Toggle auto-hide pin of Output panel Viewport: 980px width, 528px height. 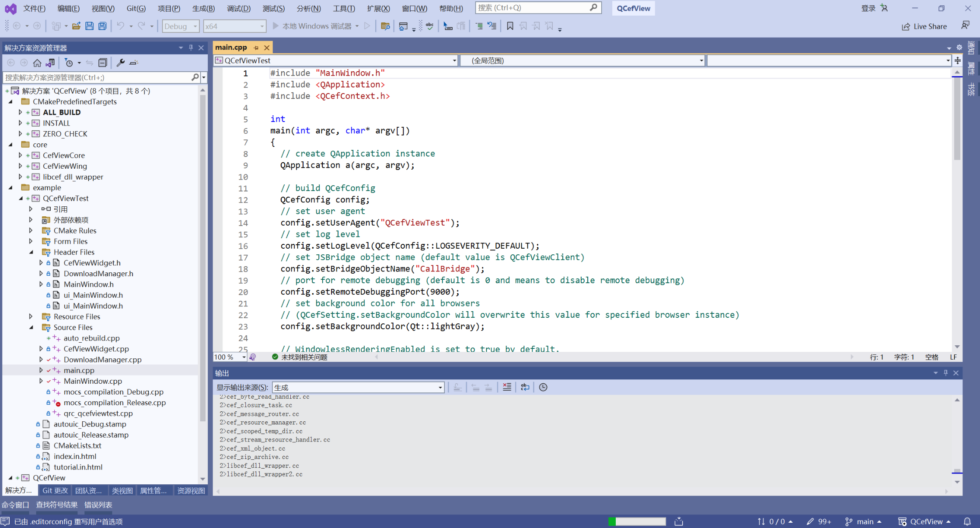pos(945,373)
